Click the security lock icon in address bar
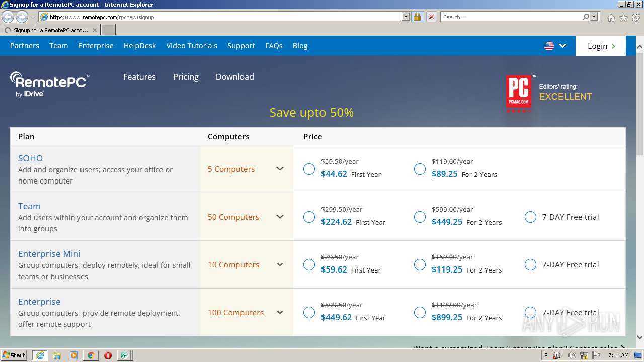Screen dimensions: 644x362 [x=417, y=17]
